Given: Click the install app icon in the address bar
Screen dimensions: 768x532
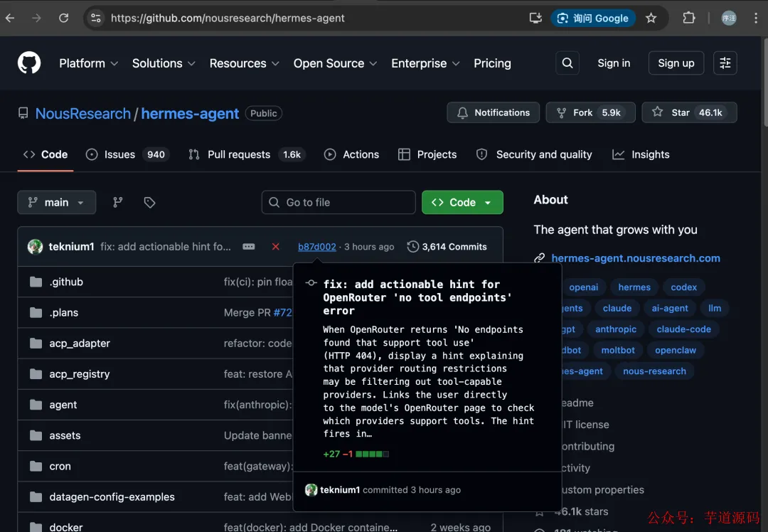Looking at the screenshot, I should 535,18.
